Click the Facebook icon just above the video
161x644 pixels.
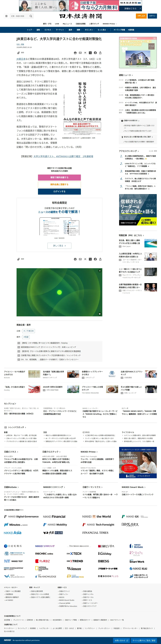coord(95,259)
